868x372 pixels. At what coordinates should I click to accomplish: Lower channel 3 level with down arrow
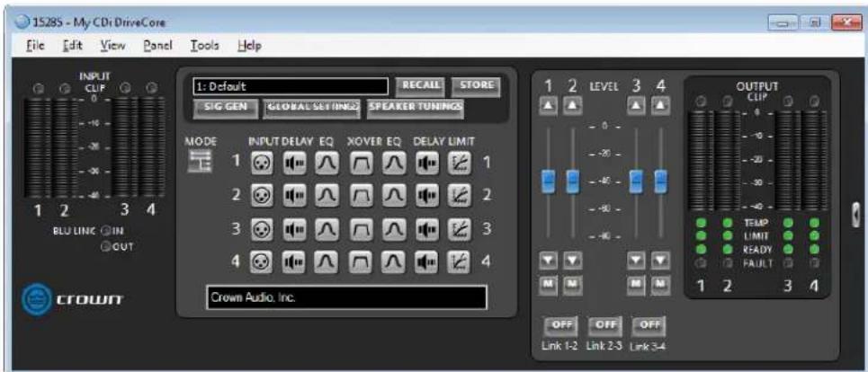[636, 260]
